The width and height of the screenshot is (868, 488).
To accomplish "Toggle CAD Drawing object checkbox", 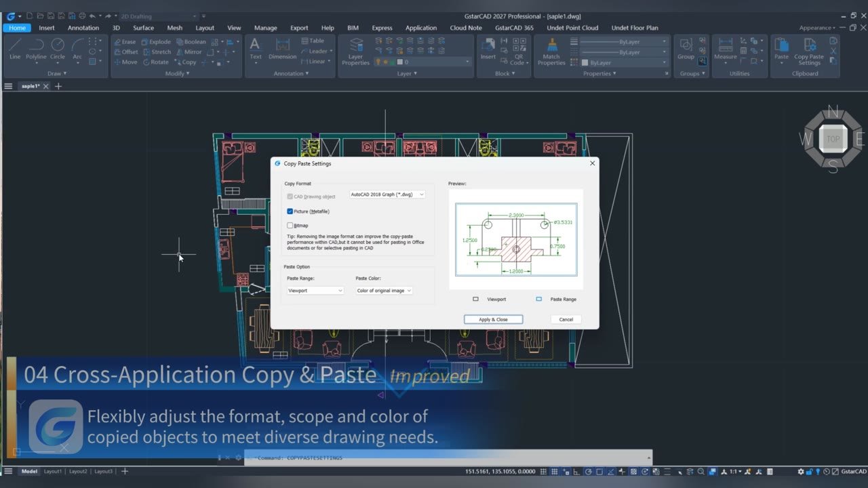I will pyautogui.click(x=290, y=197).
